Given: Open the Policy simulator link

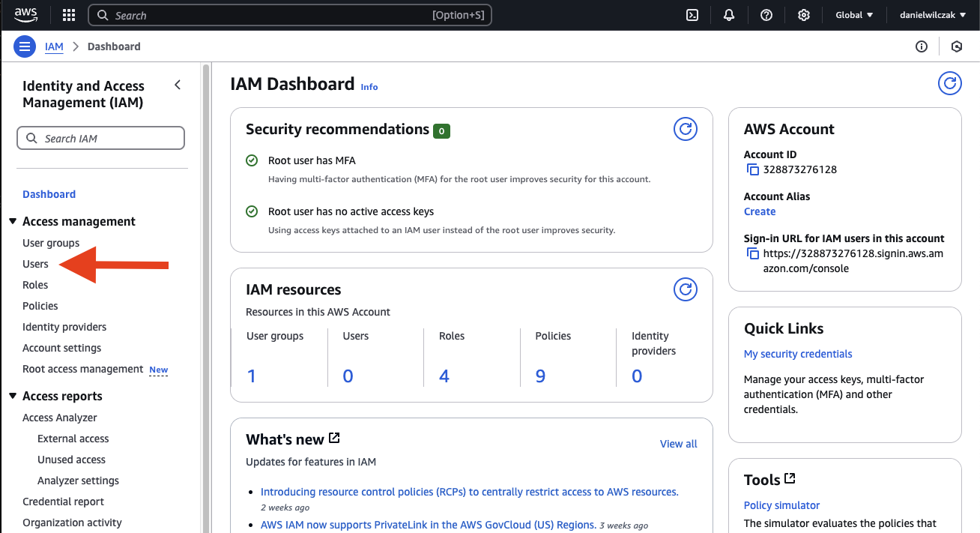Looking at the screenshot, I should 782,505.
